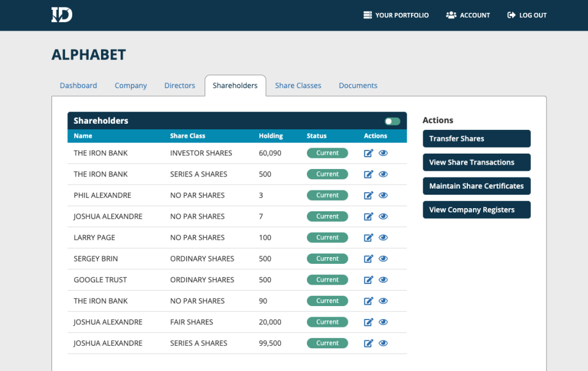
Task: Edit The Iron Bank's Investor Shares entry
Action: pyautogui.click(x=368, y=153)
